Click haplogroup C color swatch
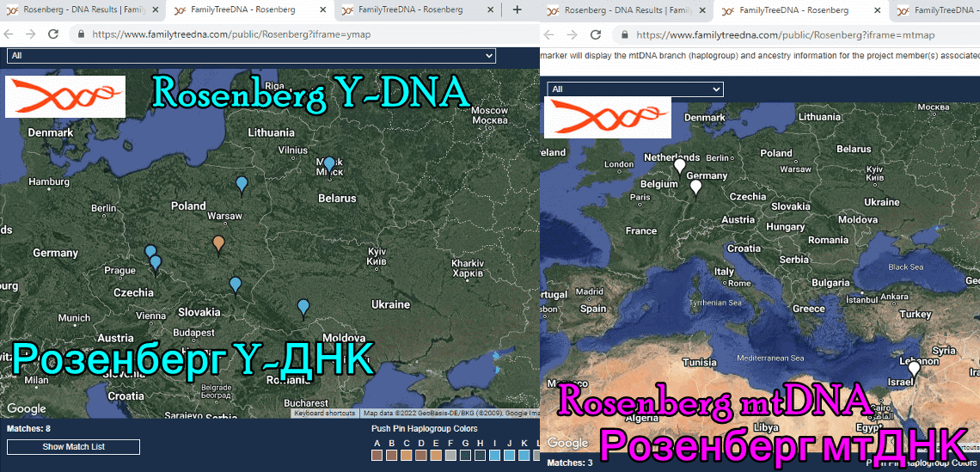The width and height of the screenshot is (980, 472). 407,456
